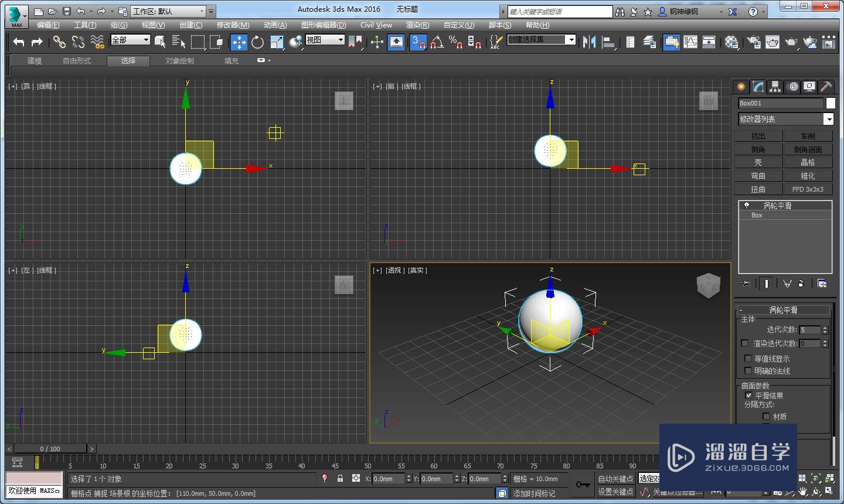The image size is (844, 504).
Task: Apply the FFD 3x3x3 modifier button
Action: [808, 189]
